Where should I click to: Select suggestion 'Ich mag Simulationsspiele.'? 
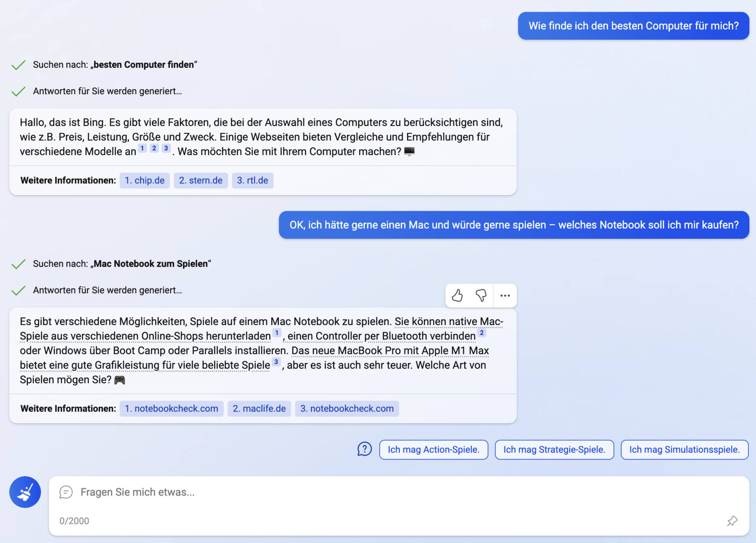click(x=684, y=450)
